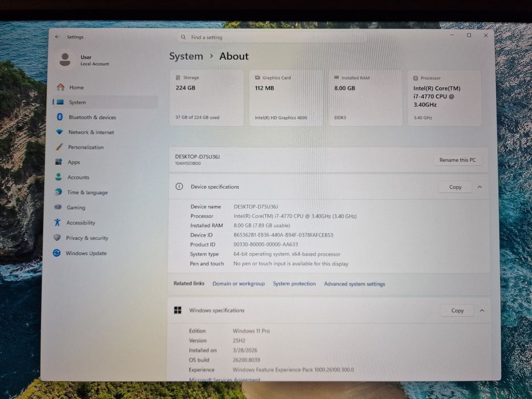The width and height of the screenshot is (532, 399).
Task: Click the Network wifi icon
Action: click(x=59, y=132)
